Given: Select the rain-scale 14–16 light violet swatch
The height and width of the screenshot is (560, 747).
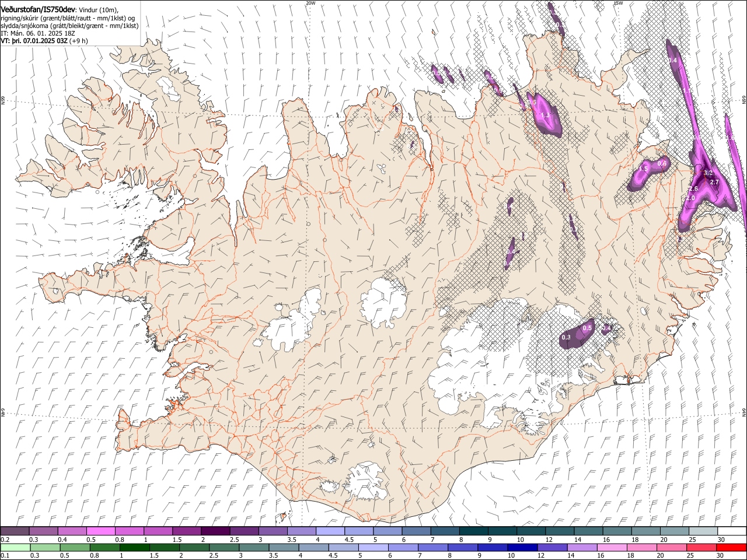Looking at the screenshot, I should (x=581, y=547).
